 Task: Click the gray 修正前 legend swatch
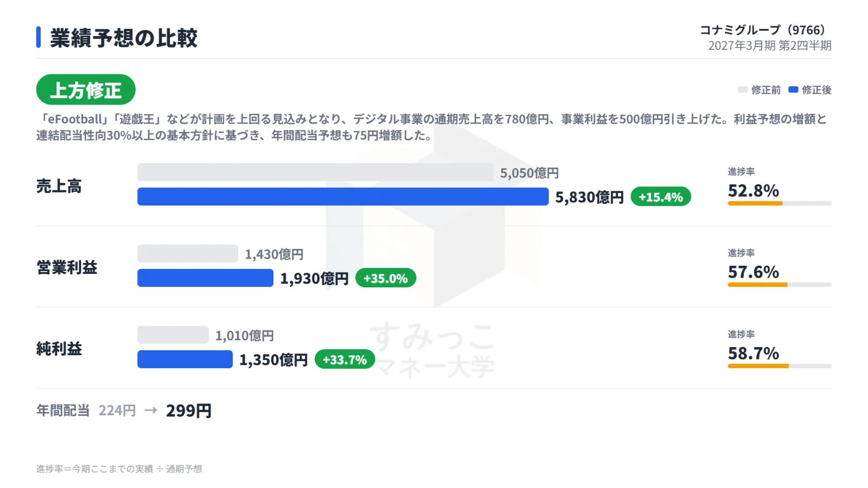pyautogui.click(x=743, y=89)
